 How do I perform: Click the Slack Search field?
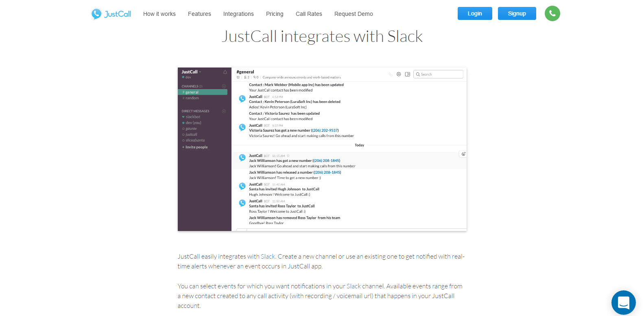[x=438, y=74]
